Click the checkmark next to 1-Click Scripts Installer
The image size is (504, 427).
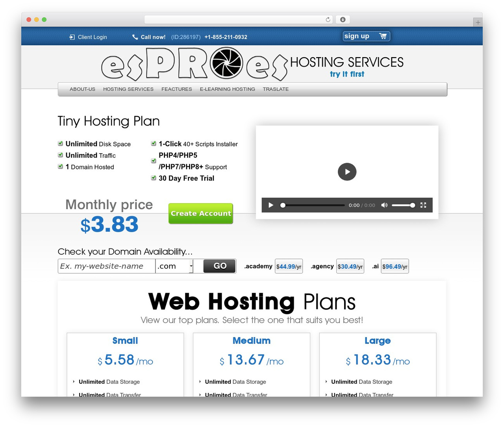pyautogui.click(x=154, y=143)
